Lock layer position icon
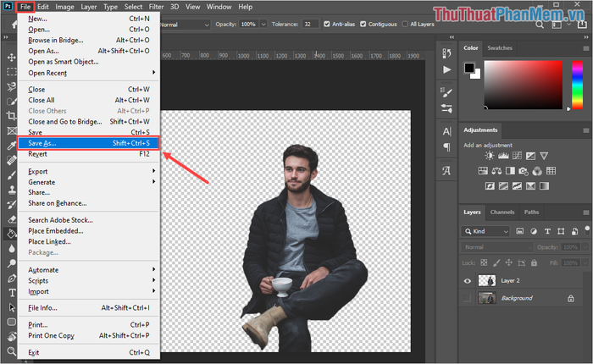The image size is (593, 364). [x=509, y=262]
